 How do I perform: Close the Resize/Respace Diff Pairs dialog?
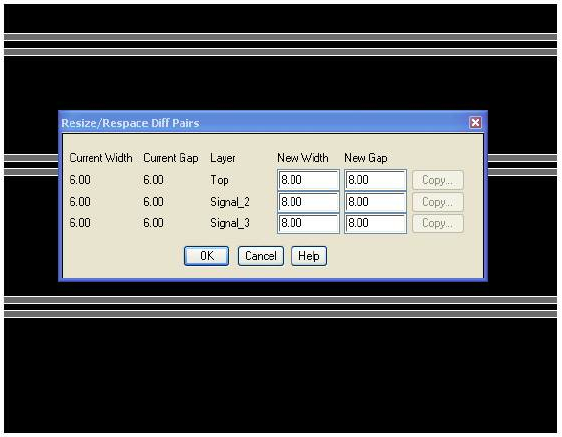pos(475,123)
